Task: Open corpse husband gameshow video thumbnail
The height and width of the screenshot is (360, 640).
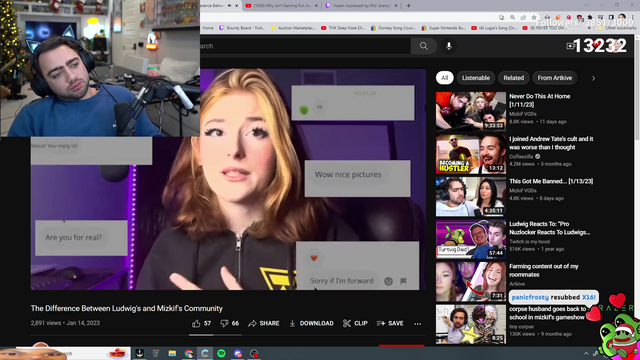Action: (x=471, y=324)
